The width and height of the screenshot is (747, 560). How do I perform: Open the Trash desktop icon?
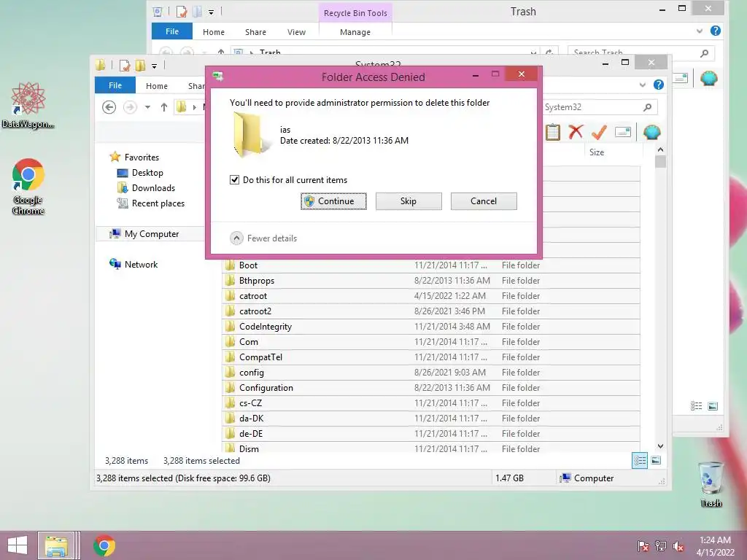(711, 484)
